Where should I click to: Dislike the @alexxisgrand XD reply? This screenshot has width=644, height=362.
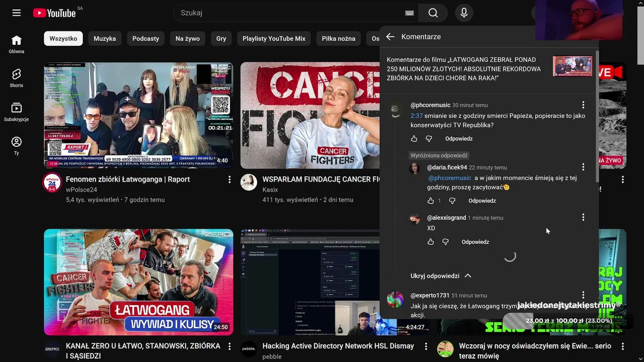[x=445, y=242]
